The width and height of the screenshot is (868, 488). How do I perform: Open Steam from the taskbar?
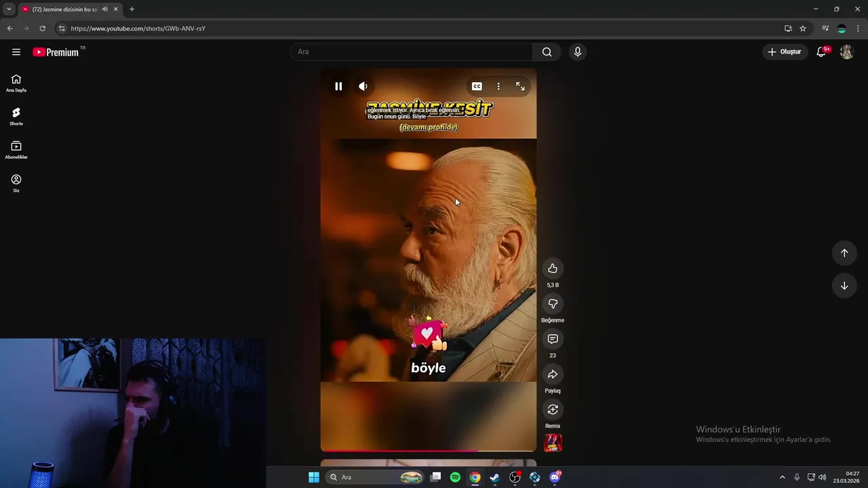tap(495, 477)
